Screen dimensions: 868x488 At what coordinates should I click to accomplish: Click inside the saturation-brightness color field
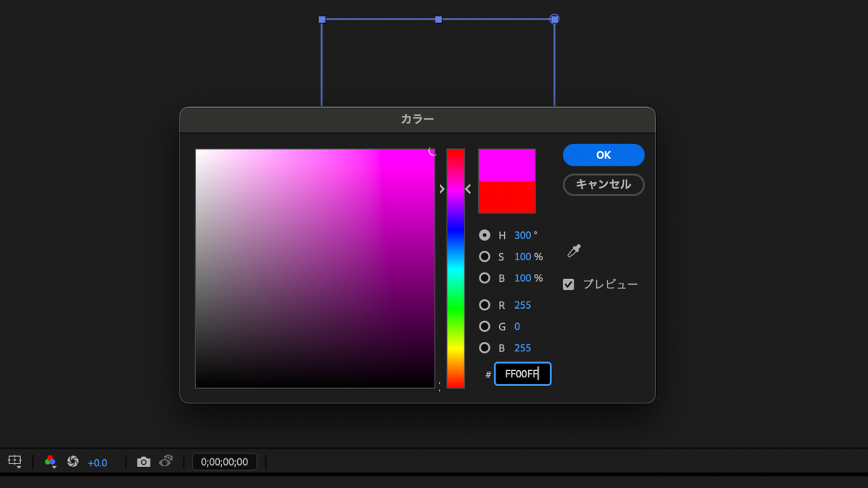click(x=315, y=268)
